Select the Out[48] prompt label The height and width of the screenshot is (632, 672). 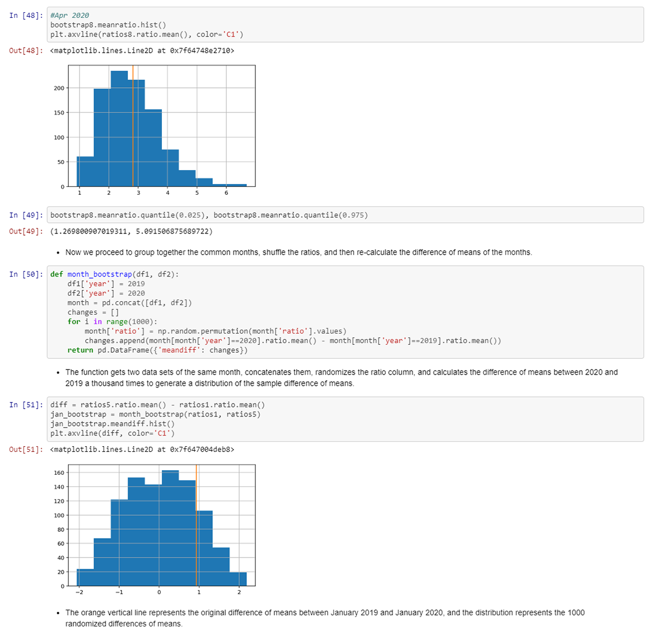26,51
